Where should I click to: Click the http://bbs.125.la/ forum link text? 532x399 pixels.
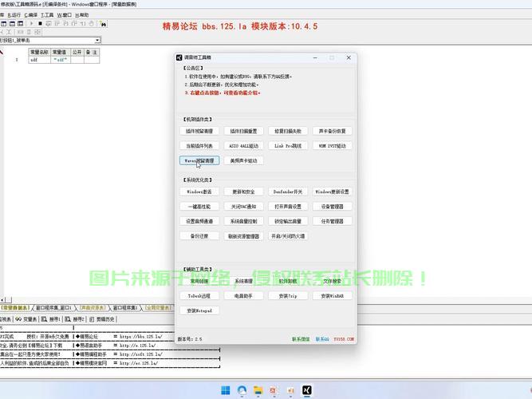click(x=141, y=337)
